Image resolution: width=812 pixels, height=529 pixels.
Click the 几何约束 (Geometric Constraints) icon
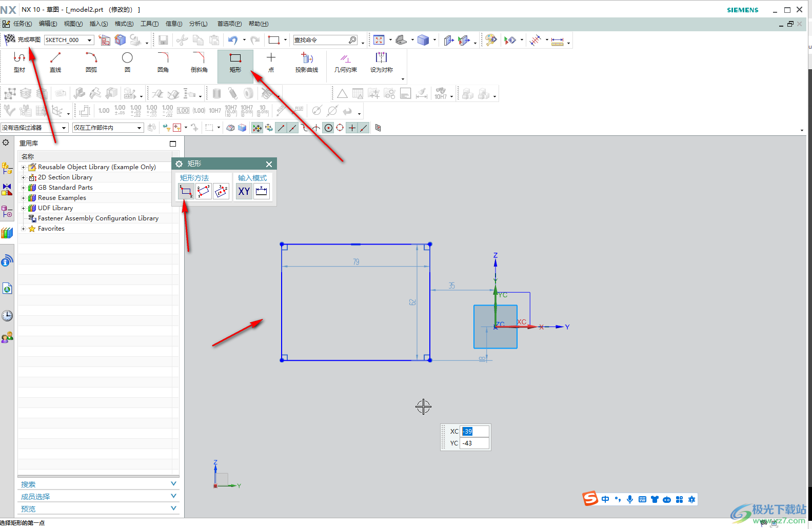pos(345,62)
